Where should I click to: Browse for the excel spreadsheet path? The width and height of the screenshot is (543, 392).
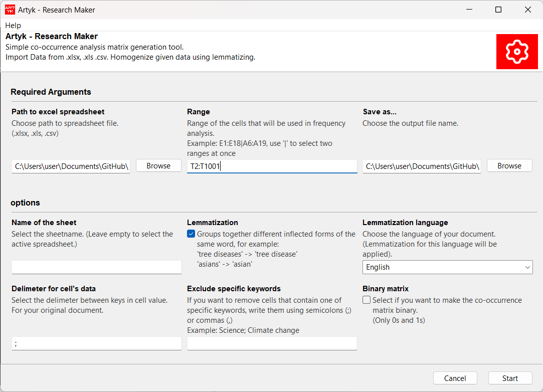point(158,166)
